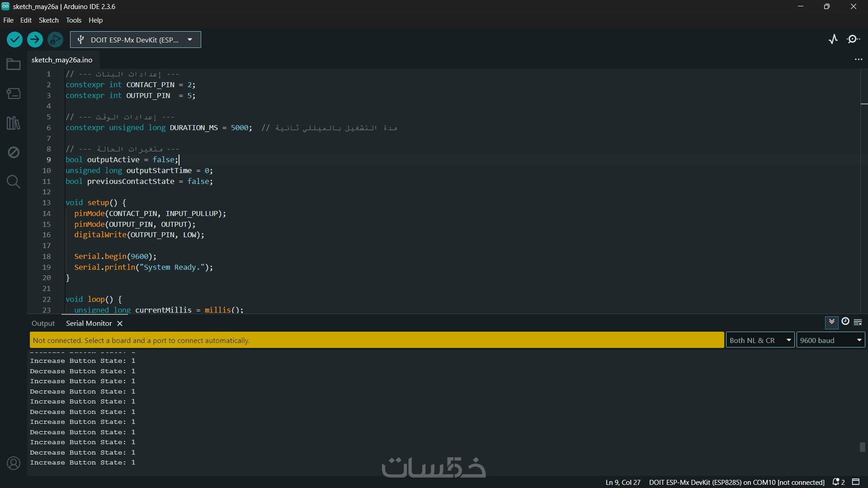Viewport: 868px width, 488px height.
Task: Click the notifications bell in status bar
Action: pos(836,482)
